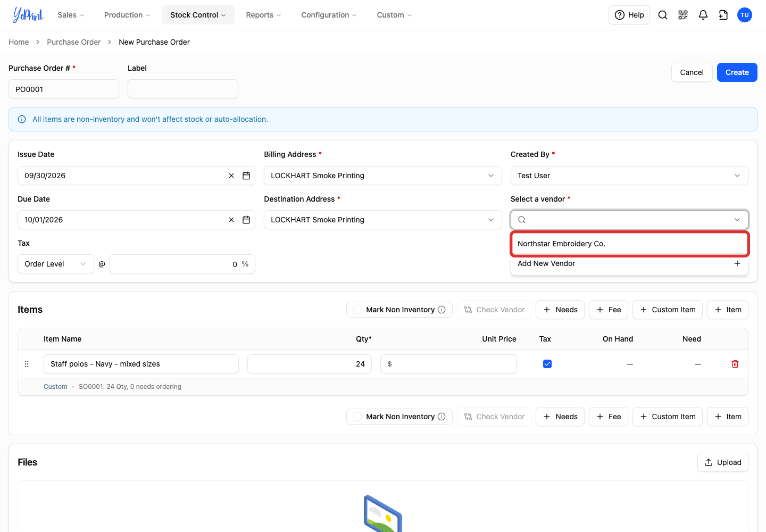Select Northstar Embroidery Co. vendor option
This screenshot has height=532, width=766.
[x=629, y=244]
